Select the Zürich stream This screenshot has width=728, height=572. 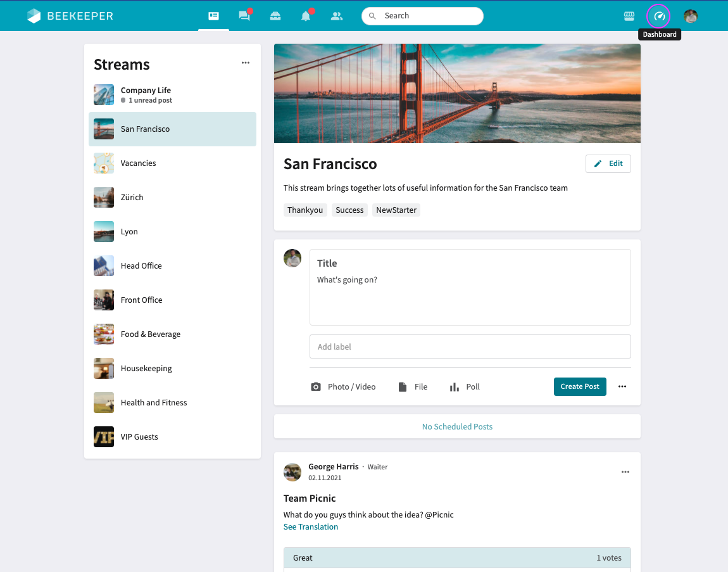[132, 197]
